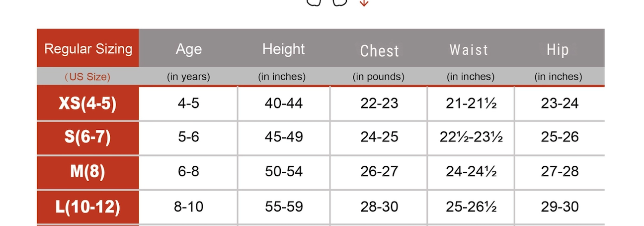This screenshot has height=226, width=644.
Task: Click the Age column header
Action: (189, 49)
